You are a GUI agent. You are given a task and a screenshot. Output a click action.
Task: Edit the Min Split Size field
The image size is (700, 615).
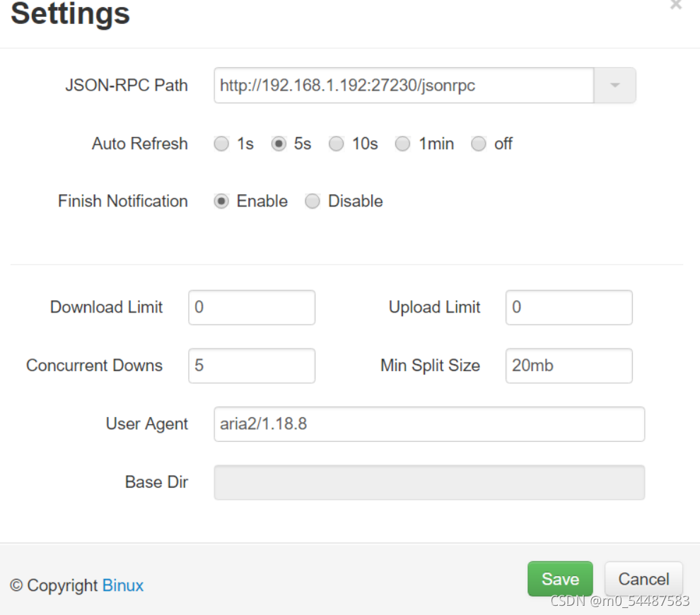tap(568, 365)
